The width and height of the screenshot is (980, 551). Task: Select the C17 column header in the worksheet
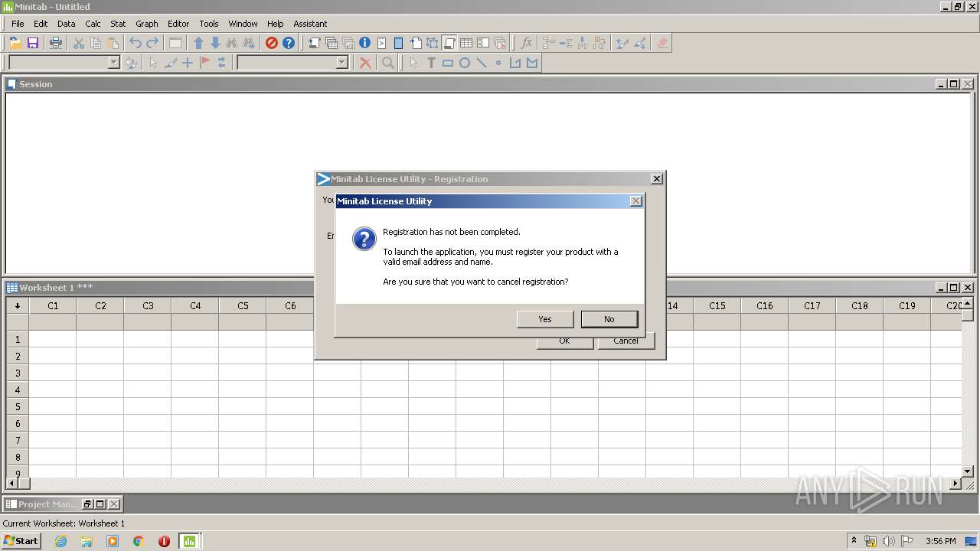coord(812,305)
